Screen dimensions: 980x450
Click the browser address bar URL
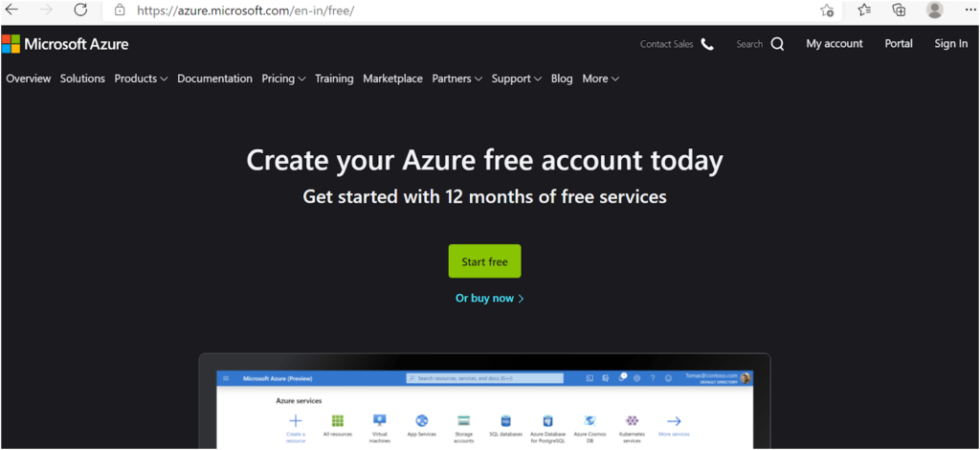246,11
